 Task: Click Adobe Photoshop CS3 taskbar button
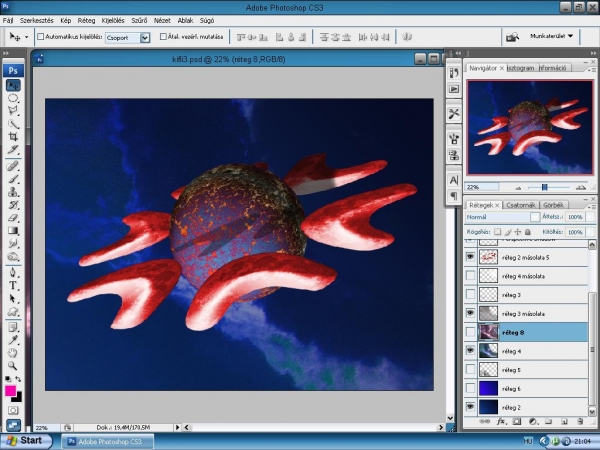[108, 442]
